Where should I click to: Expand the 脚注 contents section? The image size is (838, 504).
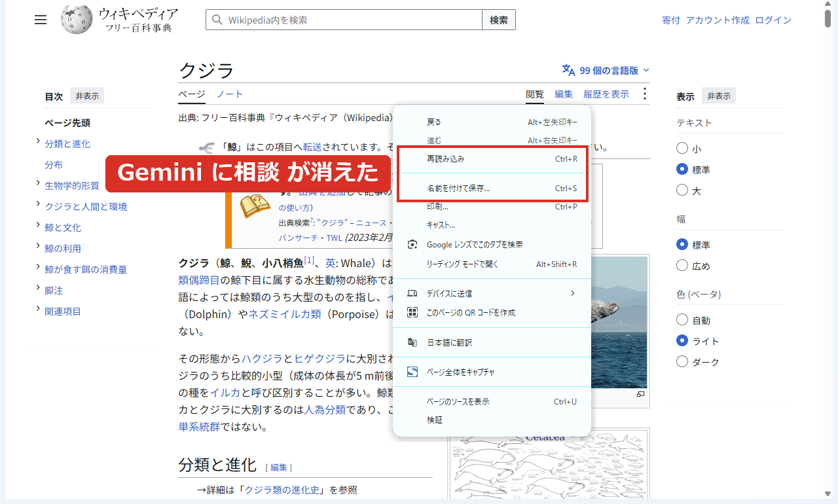pos(38,289)
